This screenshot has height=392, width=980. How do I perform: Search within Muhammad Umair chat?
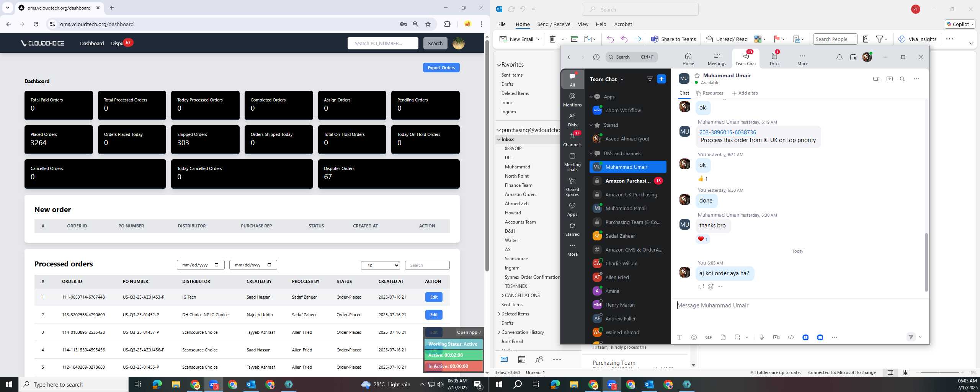tap(902, 79)
